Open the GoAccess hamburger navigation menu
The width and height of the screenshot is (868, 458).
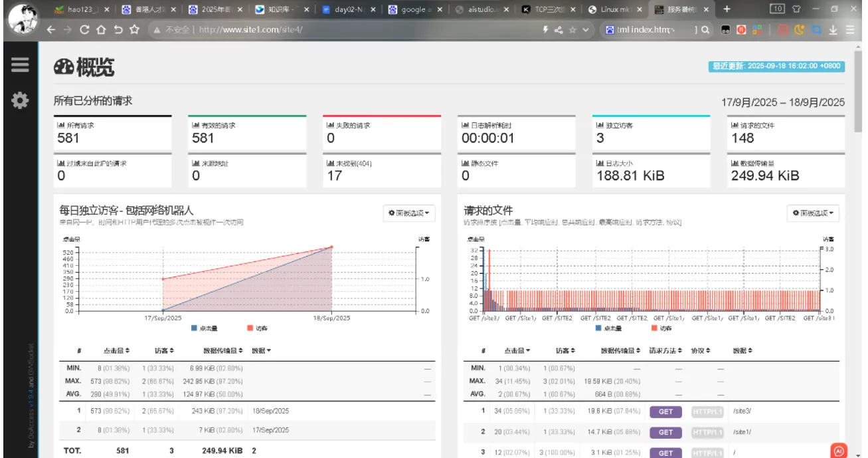pyautogui.click(x=20, y=64)
